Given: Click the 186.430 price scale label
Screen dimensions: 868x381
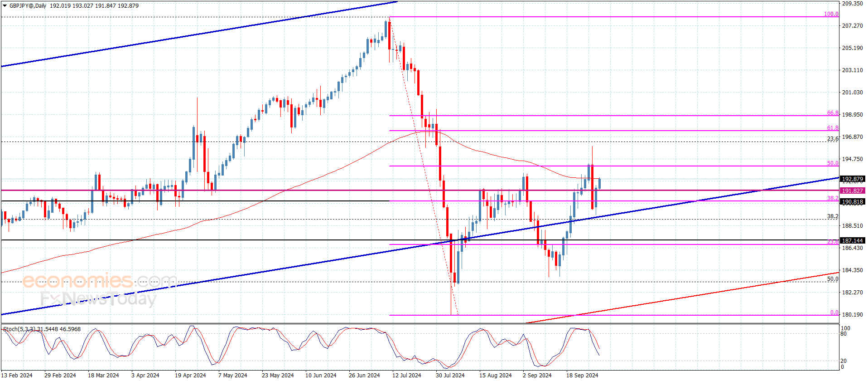Looking at the screenshot, I should point(852,248).
